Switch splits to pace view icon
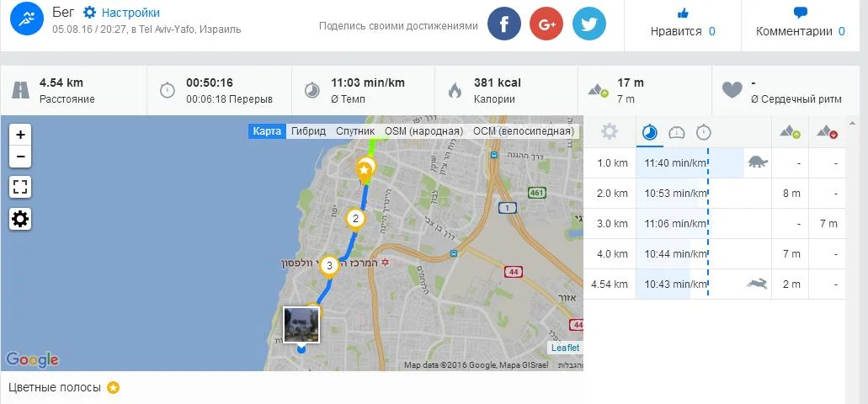Viewport: 868px width, 404px height. point(650,132)
